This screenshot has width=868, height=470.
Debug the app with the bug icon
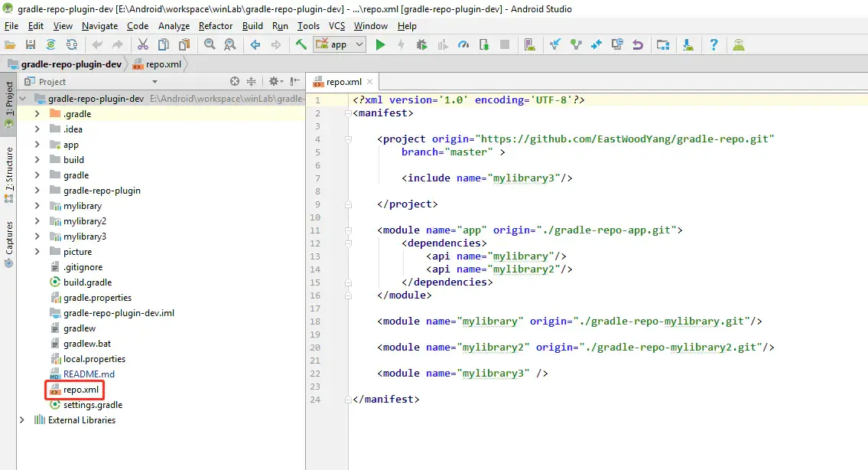422,45
